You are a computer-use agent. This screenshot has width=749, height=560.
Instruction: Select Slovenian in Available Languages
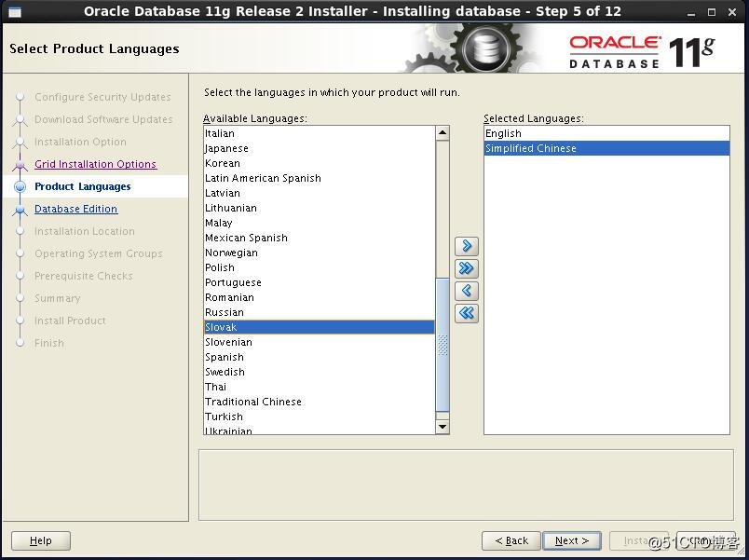[x=320, y=342]
